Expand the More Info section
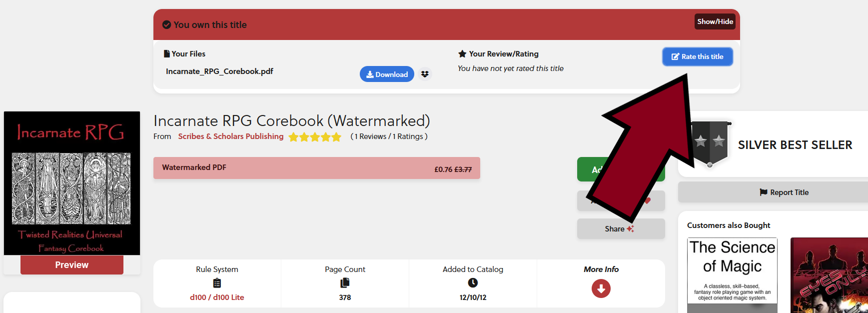Viewport: 868px width, 313px height. coord(601,269)
